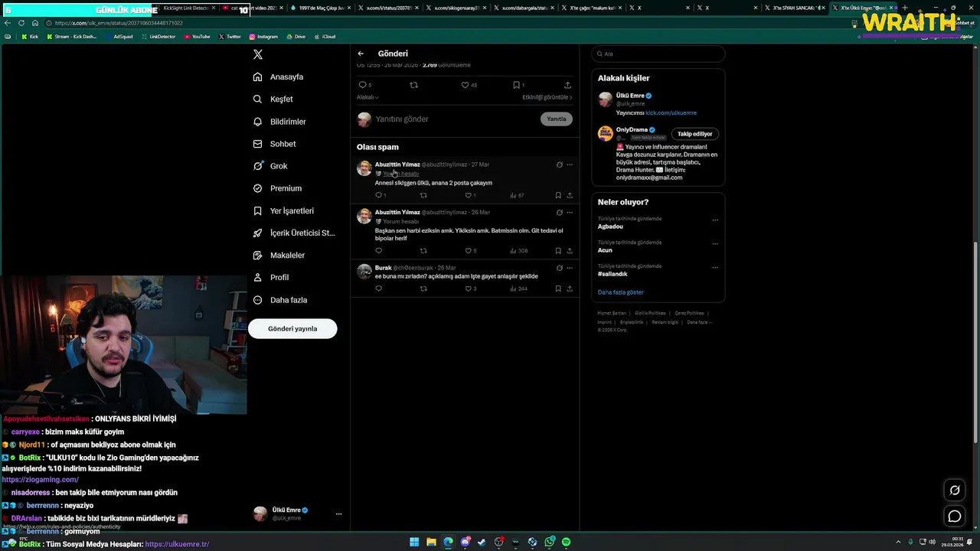Repost Burak's reply
980x551 pixels.
coord(423,289)
